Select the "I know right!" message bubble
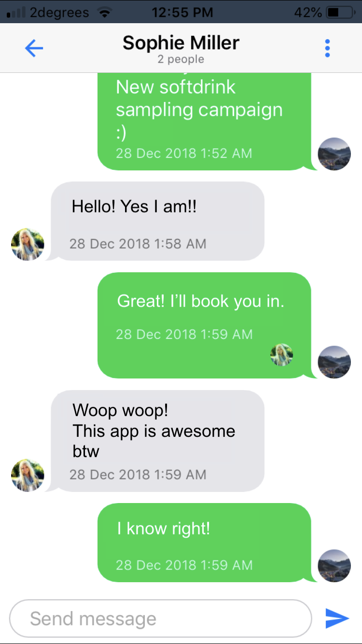The image size is (362, 644). [204, 543]
